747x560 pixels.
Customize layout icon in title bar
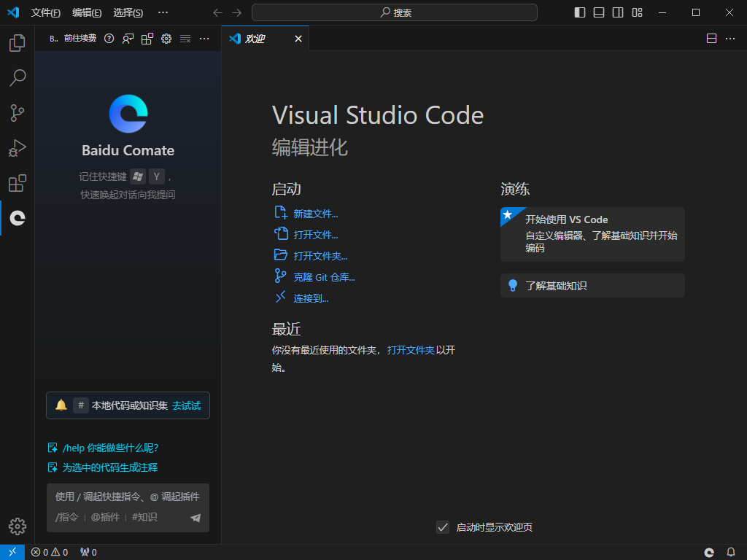[x=637, y=12]
